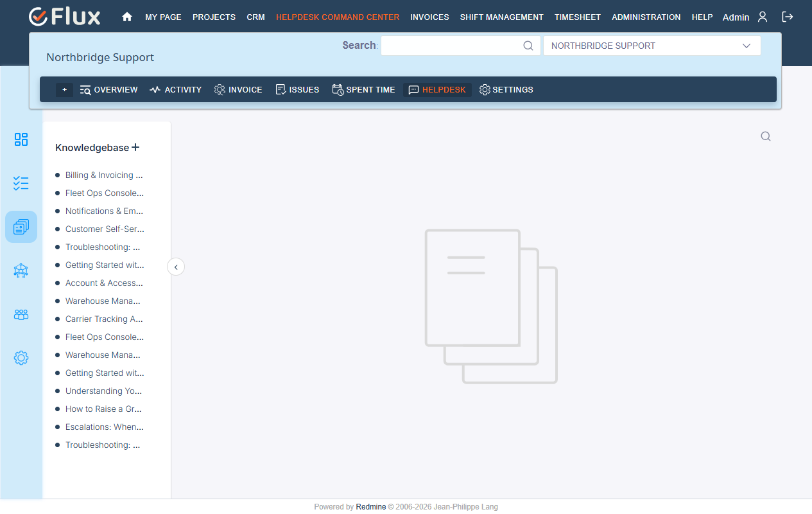The height and width of the screenshot is (514, 812).
Task: Switch to the ISSUES tab
Action: [x=297, y=90]
